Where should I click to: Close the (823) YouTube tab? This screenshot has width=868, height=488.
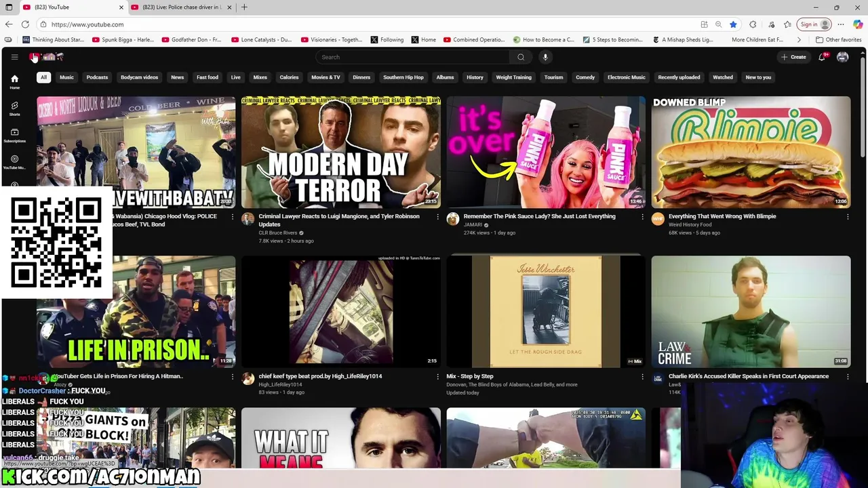(121, 7)
